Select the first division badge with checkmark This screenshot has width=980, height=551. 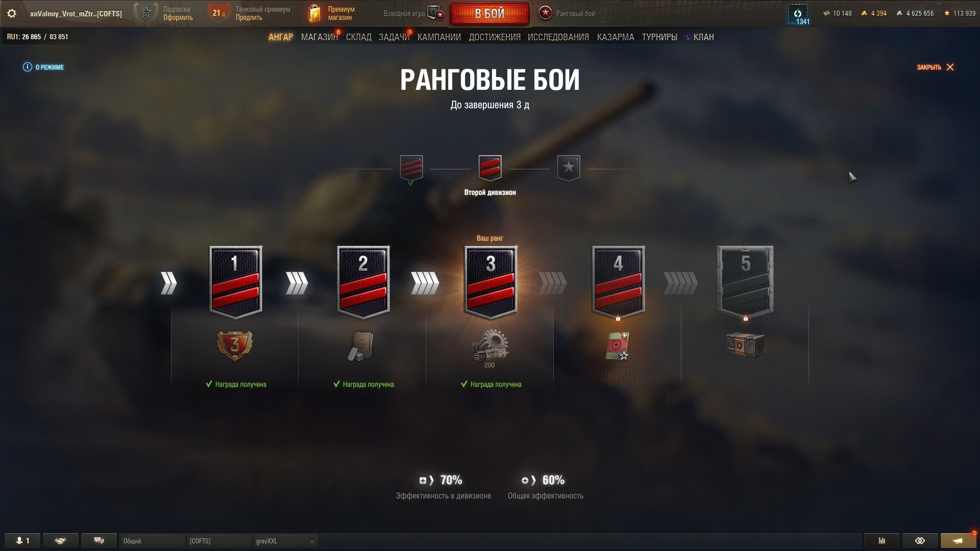[411, 169]
